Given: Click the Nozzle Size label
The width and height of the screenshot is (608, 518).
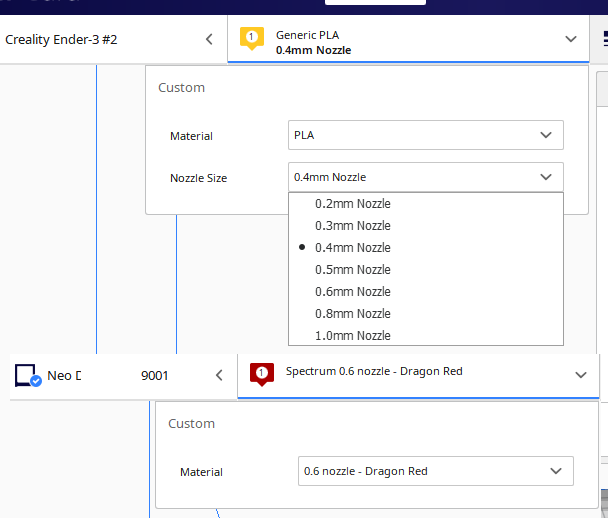Looking at the screenshot, I should click(199, 178).
